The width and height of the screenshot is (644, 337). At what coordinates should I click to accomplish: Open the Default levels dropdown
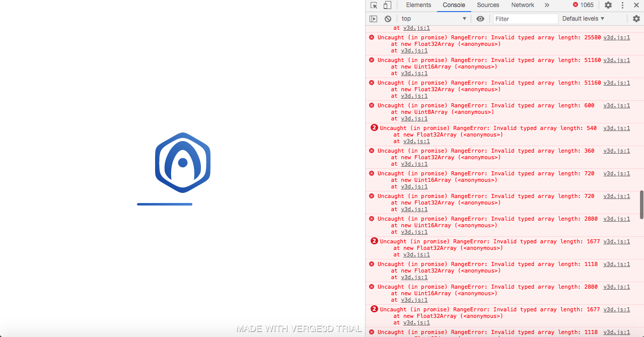click(x=583, y=19)
